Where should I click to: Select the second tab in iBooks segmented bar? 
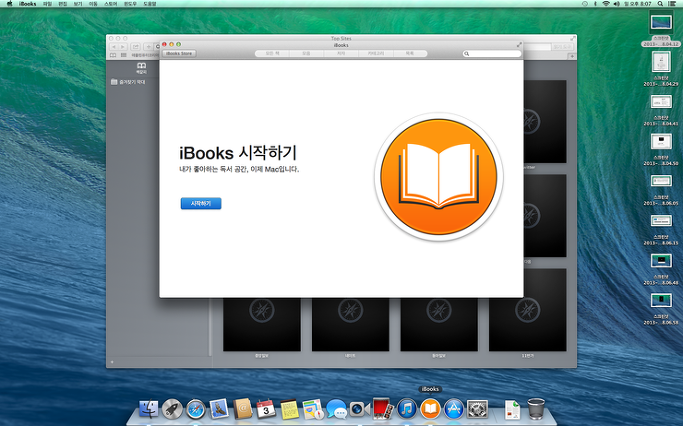(306, 54)
